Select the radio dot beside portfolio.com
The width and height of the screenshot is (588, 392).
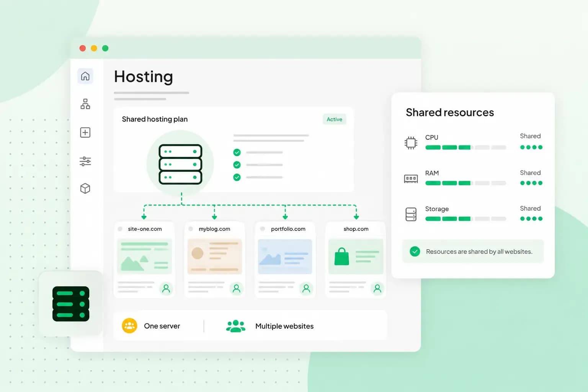pyautogui.click(x=263, y=229)
